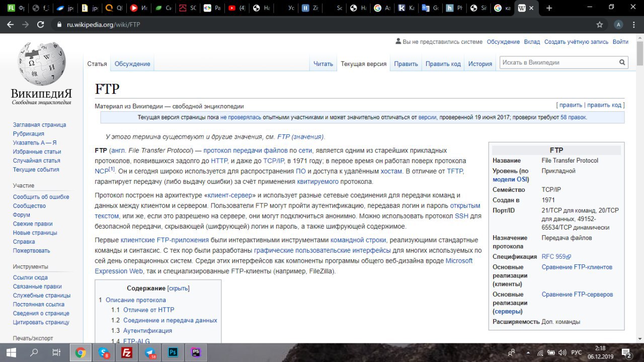Open Сравнение FTP-клиентов link
Viewport: 644px width, 362px height.
577,267
